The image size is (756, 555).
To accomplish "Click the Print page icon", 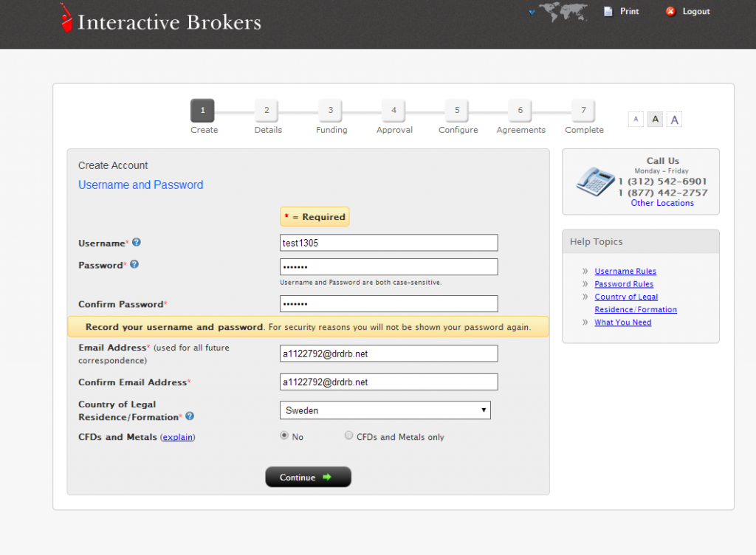I will click(x=608, y=11).
